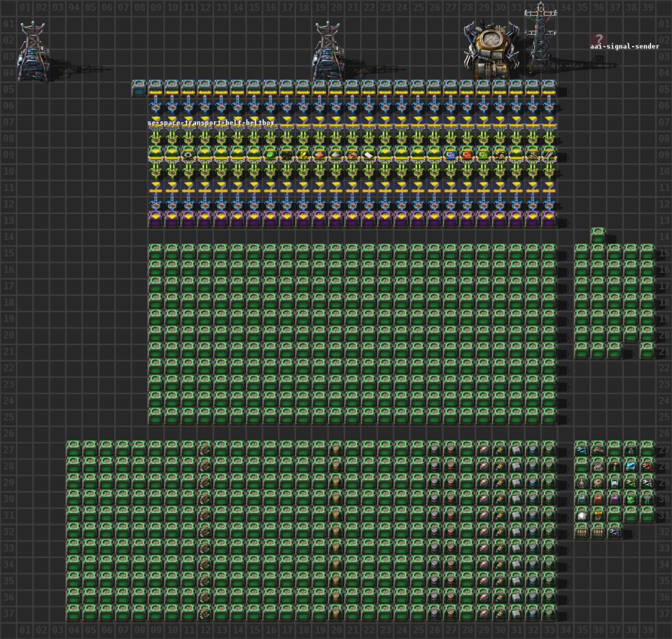
Task: Pick the beltbox with the white sheet item
Action: pyautogui.click(x=369, y=155)
